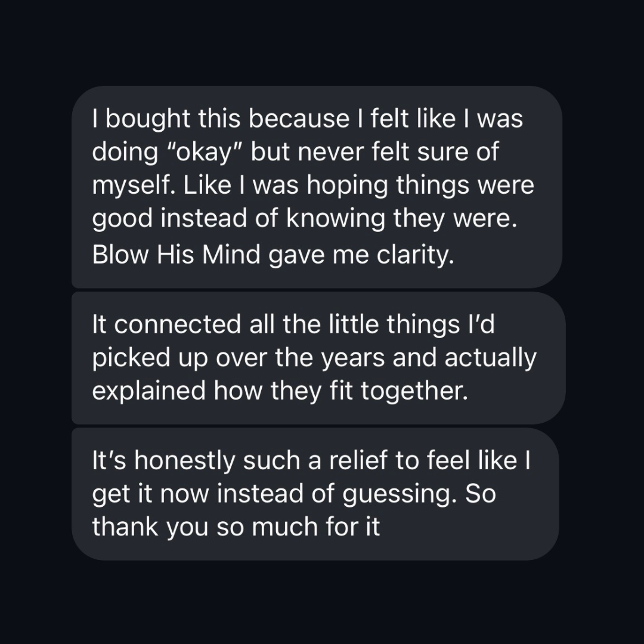Click the line "thank you so much for it"
The height and width of the screenshot is (644, 644).
point(236,528)
